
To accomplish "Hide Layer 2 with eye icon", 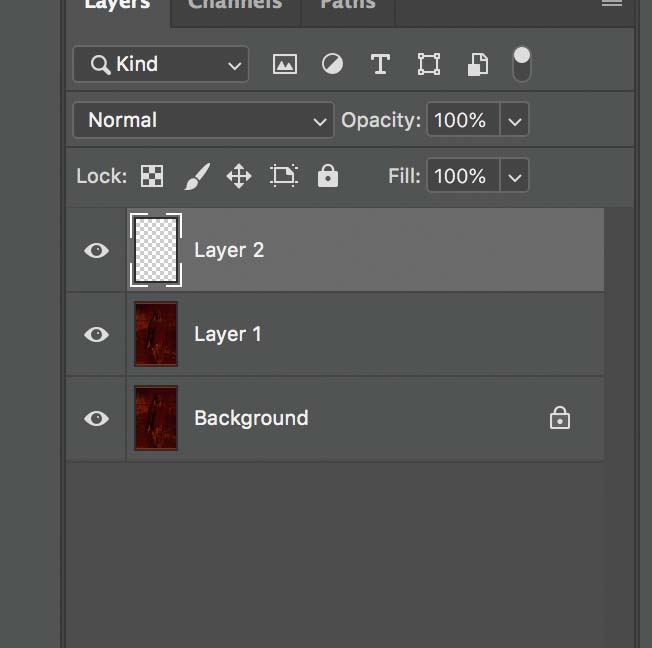I will click(x=96, y=250).
